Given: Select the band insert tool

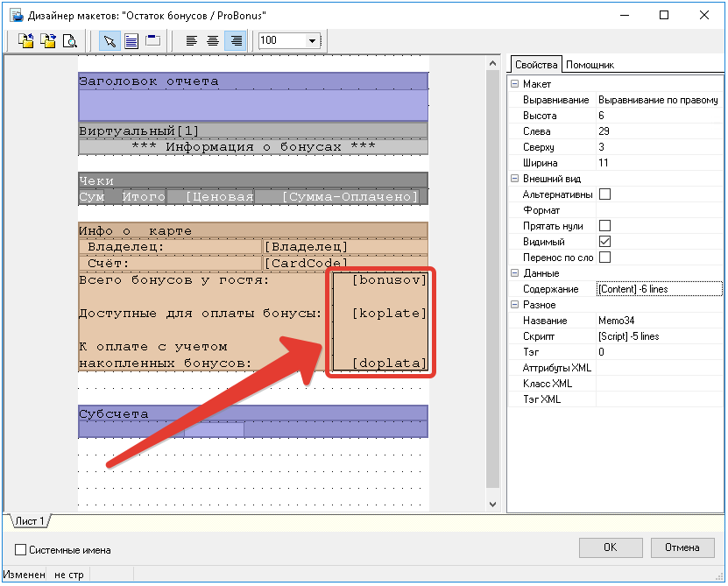Looking at the screenshot, I should tap(152, 41).
